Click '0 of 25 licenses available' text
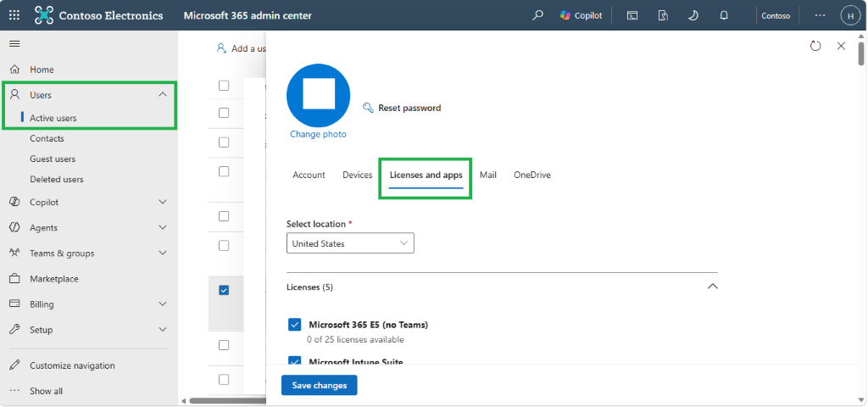868x407 pixels. [355, 339]
